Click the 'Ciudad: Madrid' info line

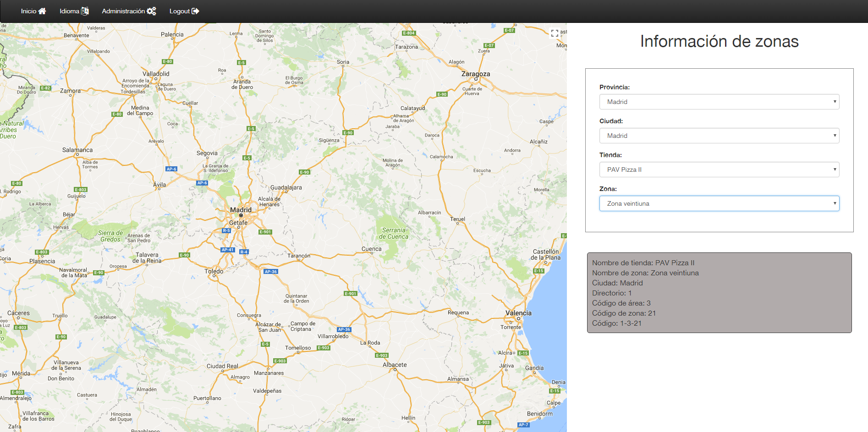[x=617, y=283]
